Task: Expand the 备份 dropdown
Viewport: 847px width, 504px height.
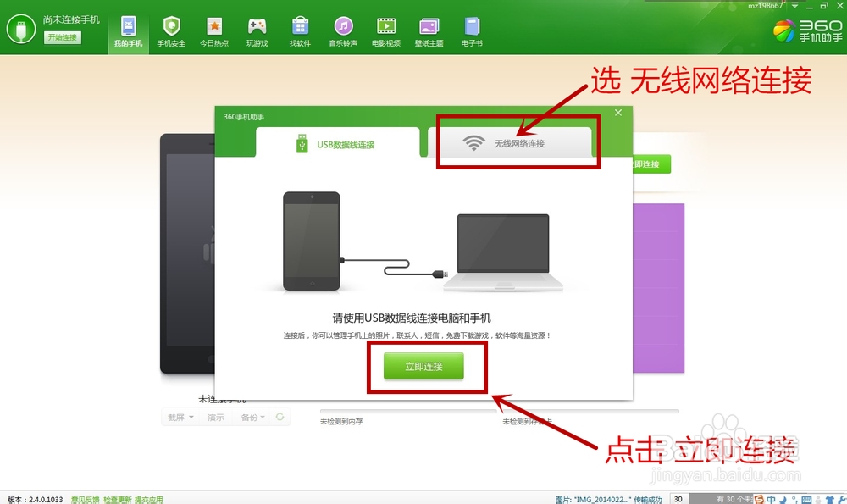Action: [252, 418]
